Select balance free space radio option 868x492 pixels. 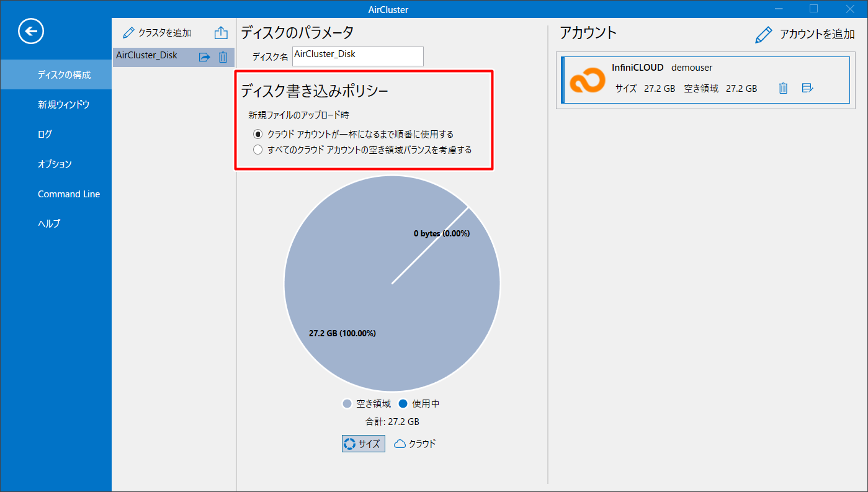coord(258,150)
